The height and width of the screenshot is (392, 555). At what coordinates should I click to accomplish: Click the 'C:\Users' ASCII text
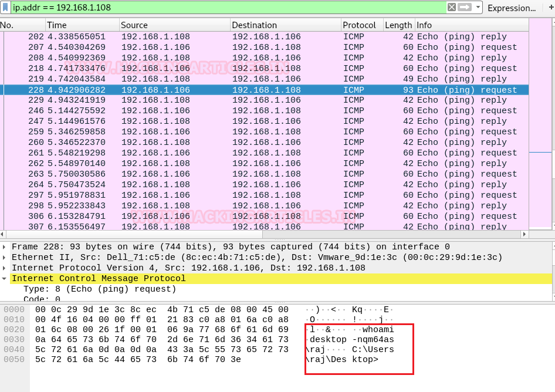373,349
